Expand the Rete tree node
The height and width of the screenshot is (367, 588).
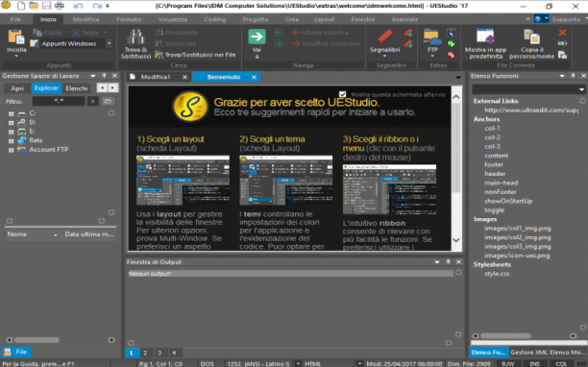(12, 141)
